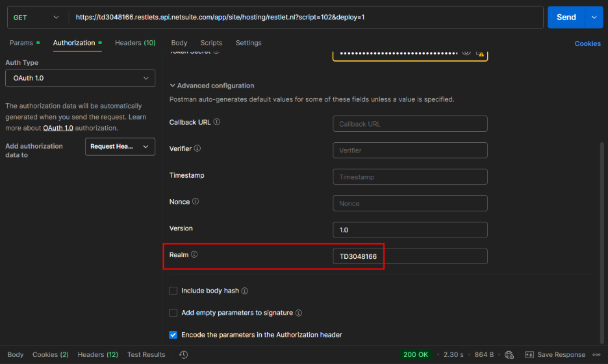Open the network globe-lock icon
The width and height of the screenshot is (608, 364).
pos(509,355)
